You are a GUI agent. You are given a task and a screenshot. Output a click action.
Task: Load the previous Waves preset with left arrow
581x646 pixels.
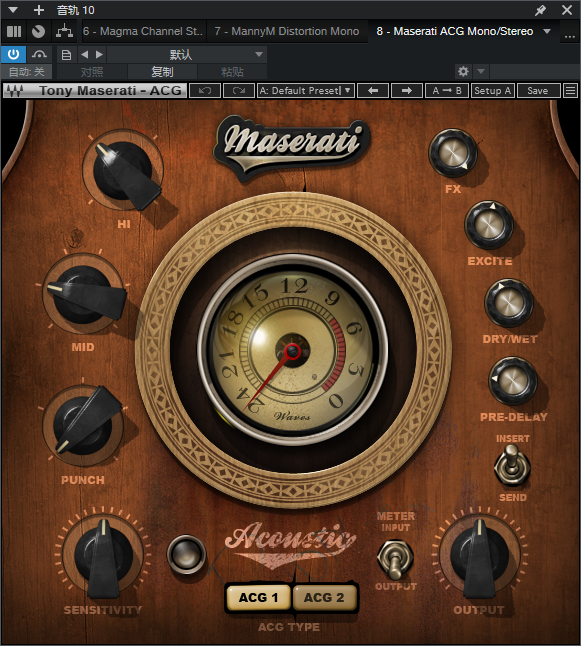(373, 91)
